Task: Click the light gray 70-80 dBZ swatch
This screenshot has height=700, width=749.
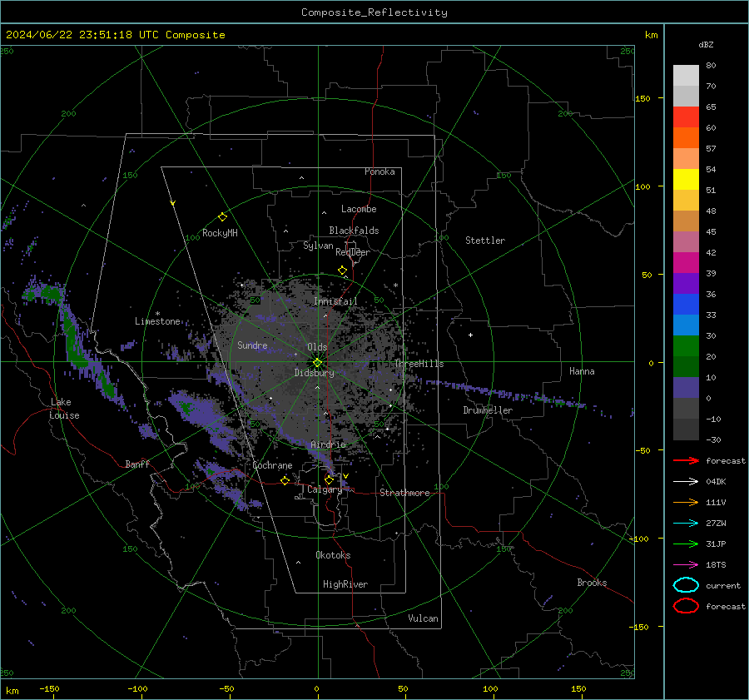Action: (686, 75)
